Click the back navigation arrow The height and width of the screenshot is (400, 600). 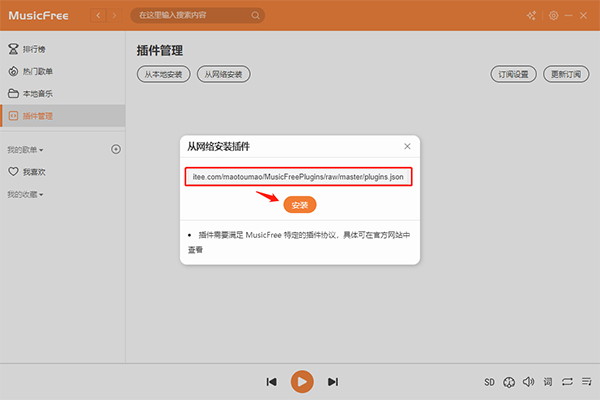coord(98,15)
